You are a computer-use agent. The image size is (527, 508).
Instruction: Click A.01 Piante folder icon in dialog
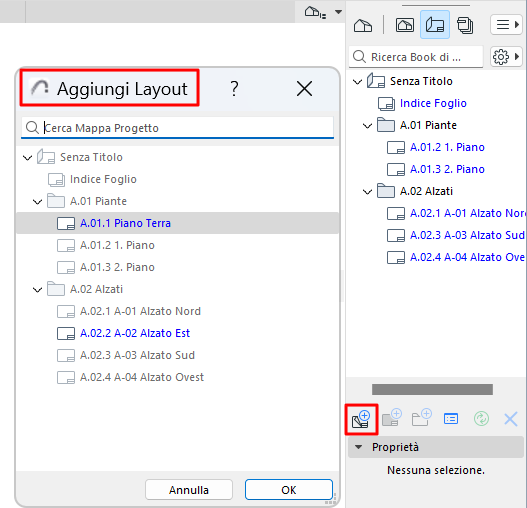point(56,201)
